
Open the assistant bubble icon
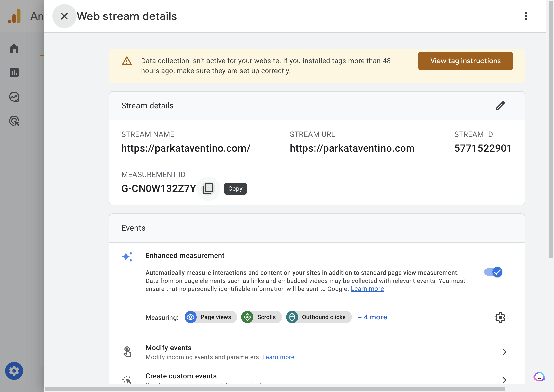(x=539, y=377)
